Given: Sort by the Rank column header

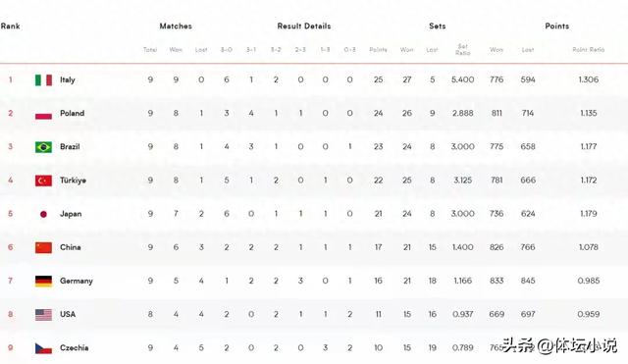Looking at the screenshot, I should click(10, 26).
